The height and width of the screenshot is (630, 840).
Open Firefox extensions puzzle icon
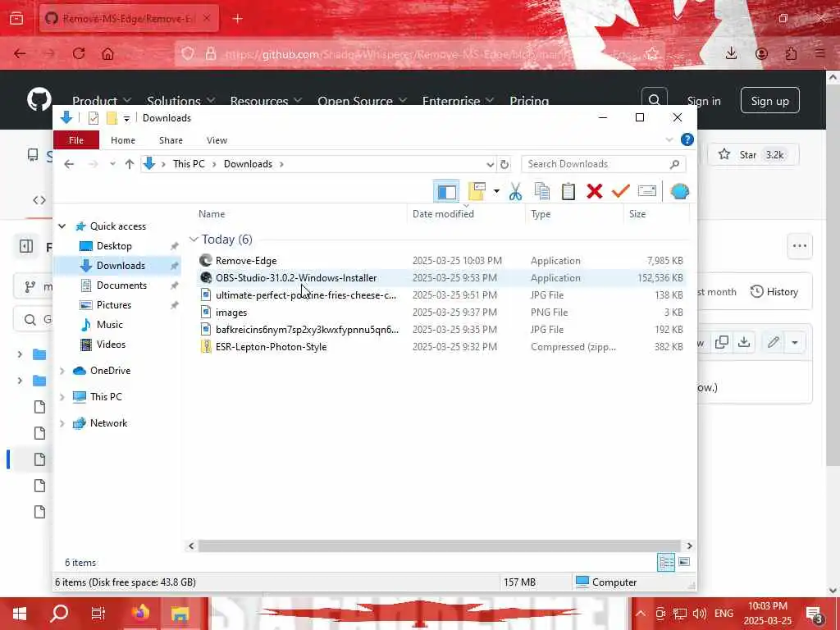[x=791, y=53]
